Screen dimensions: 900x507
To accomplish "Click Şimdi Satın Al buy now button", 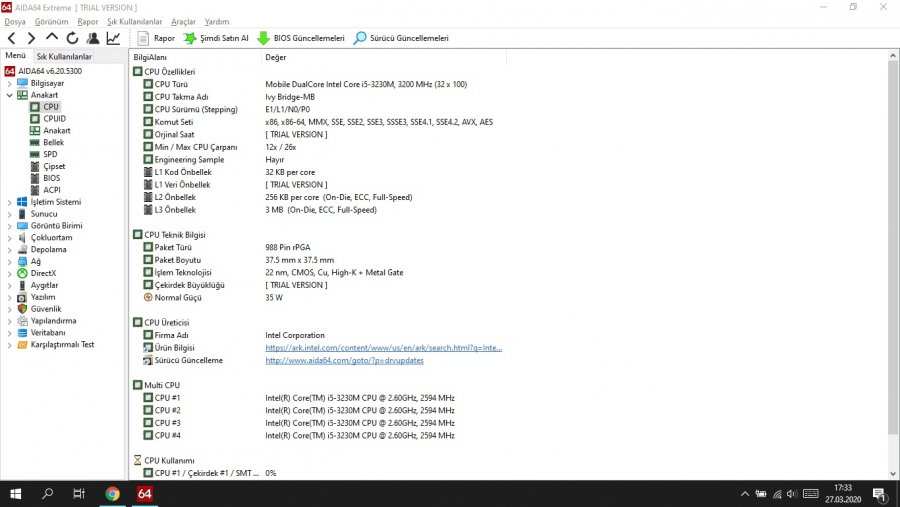I will point(216,38).
